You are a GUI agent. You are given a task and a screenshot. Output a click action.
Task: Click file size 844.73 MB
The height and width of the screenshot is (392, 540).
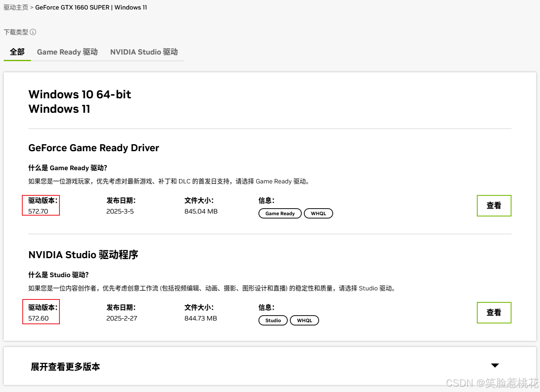[201, 318]
